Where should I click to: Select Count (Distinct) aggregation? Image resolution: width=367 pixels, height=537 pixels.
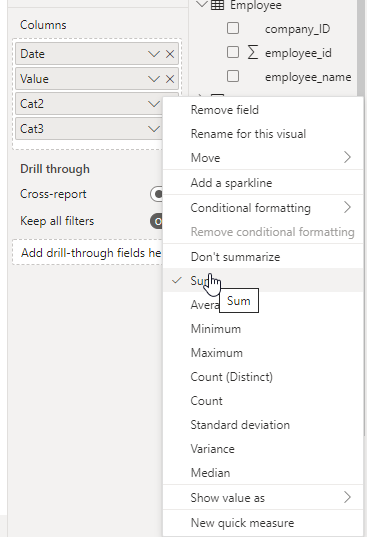[x=263, y=377]
